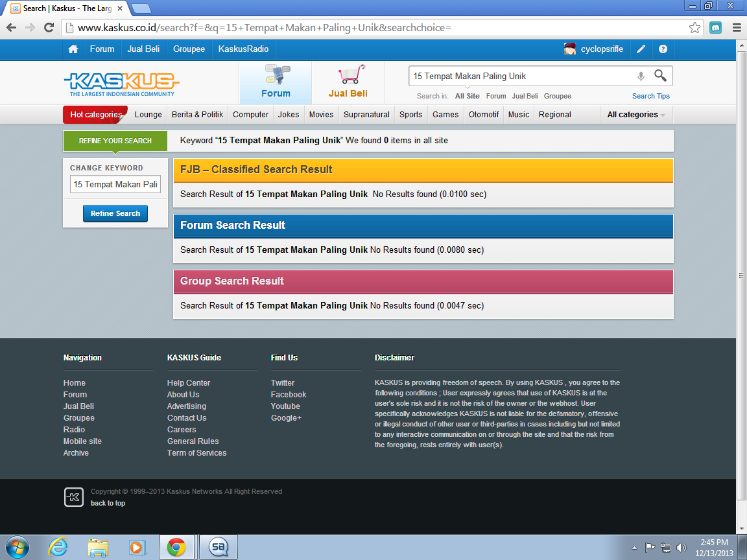Screen dimensions: 747x560
Task: Open KaskusRadio in the navbar
Action: [243, 49]
